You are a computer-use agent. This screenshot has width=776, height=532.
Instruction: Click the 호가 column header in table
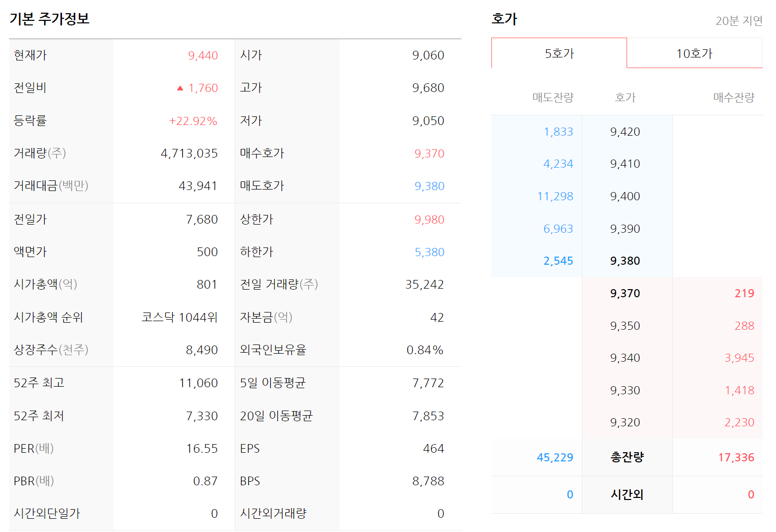(x=625, y=98)
